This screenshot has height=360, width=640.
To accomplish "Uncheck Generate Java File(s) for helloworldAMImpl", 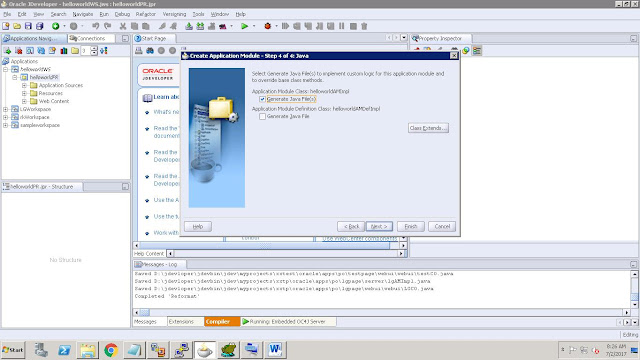I will (x=262, y=99).
